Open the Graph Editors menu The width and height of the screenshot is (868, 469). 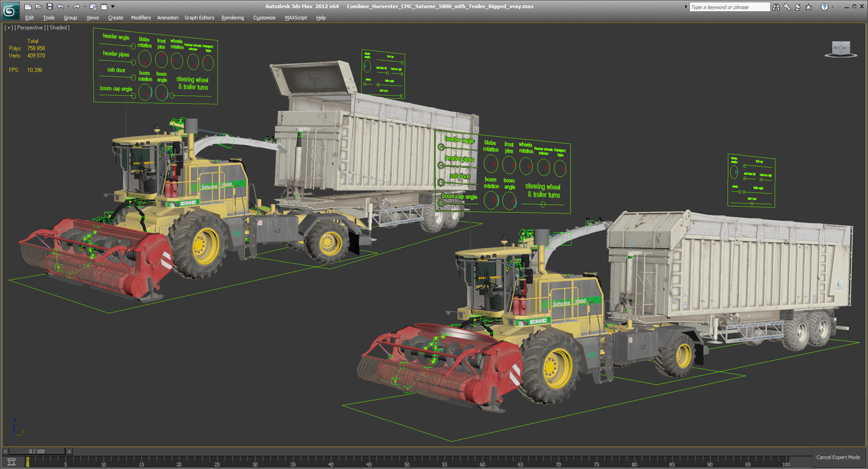(199, 18)
